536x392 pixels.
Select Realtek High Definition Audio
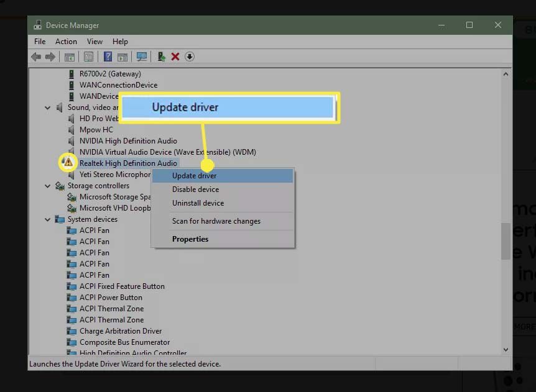128,163
